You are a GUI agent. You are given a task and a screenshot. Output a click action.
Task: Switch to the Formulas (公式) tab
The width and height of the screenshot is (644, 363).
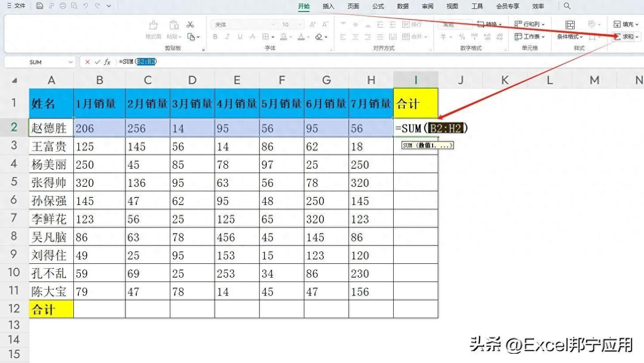(x=378, y=6)
